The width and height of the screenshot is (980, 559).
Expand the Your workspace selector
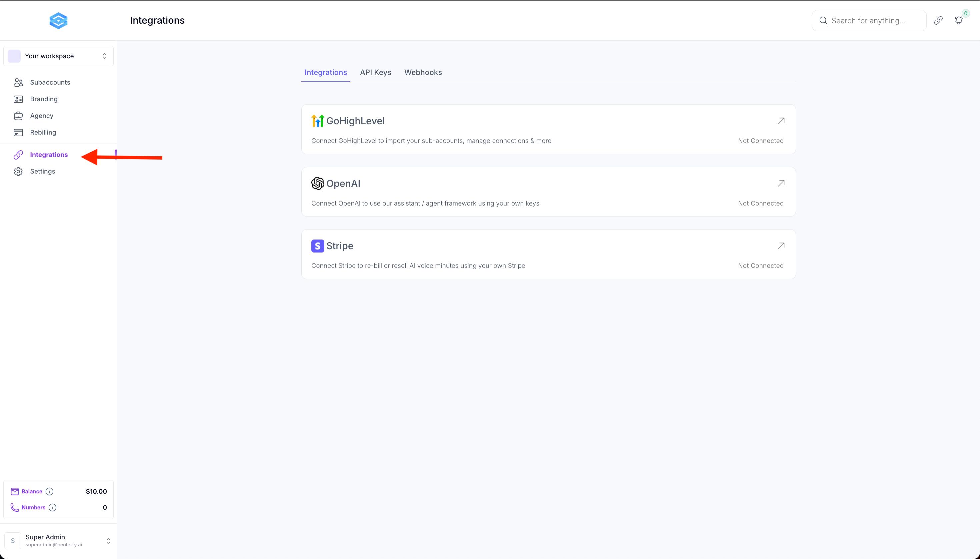click(58, 56)
